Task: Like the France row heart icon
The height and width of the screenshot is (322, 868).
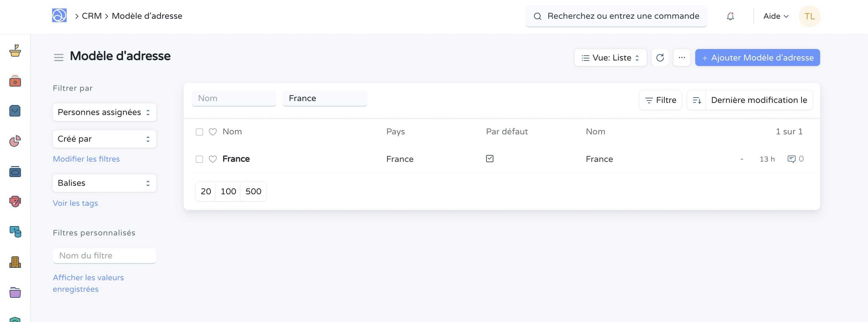Action: pyautogui.click(x=213, y=159)
